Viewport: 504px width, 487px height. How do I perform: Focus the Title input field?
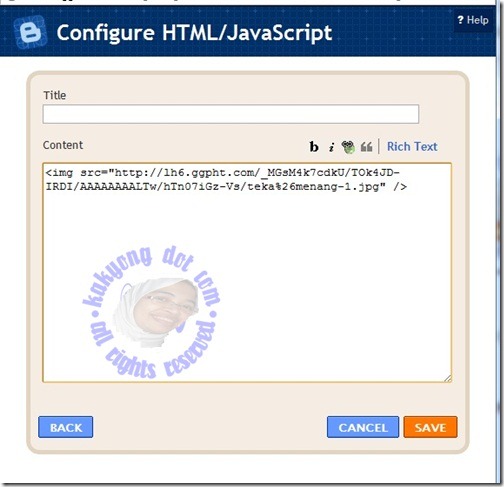(x=231, y=114)
